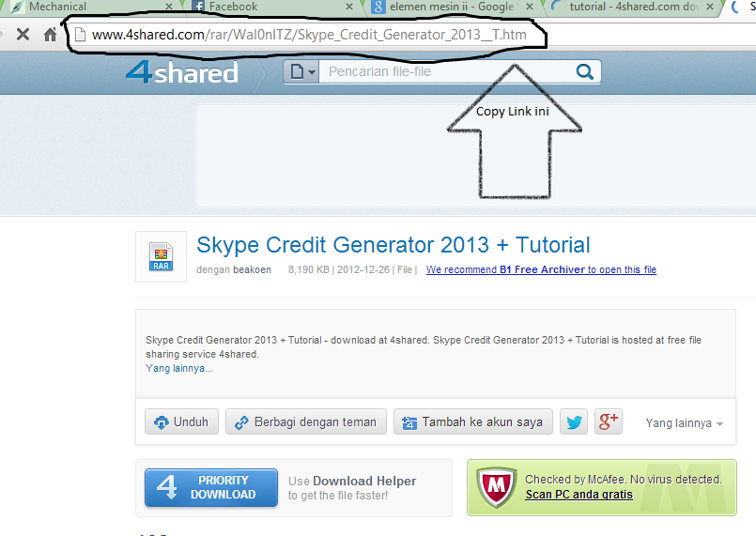This screenshot has width=756, height=536.
Task: Switch to the Mechanical tab
Action: coord(92,7)
